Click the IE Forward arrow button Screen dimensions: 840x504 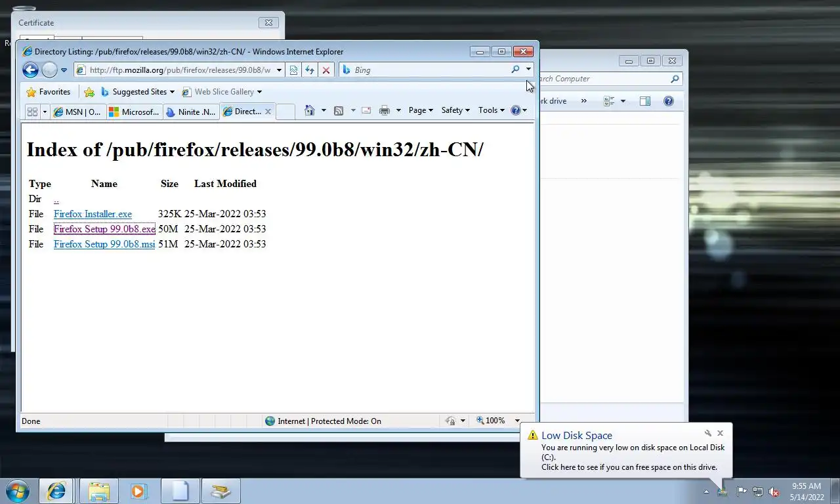[50, 70]
